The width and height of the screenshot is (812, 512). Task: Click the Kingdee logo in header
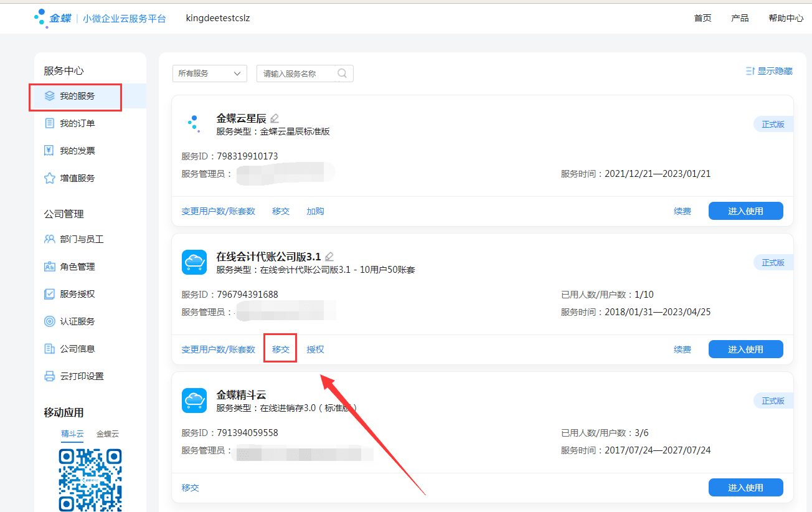[53, 18]
